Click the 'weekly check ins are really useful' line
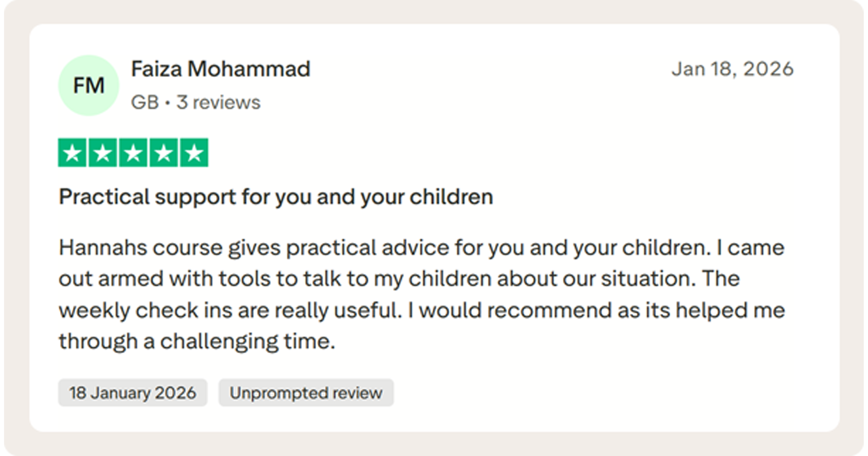The height and width of the screenshot is (456, 868). pos(422,311)
